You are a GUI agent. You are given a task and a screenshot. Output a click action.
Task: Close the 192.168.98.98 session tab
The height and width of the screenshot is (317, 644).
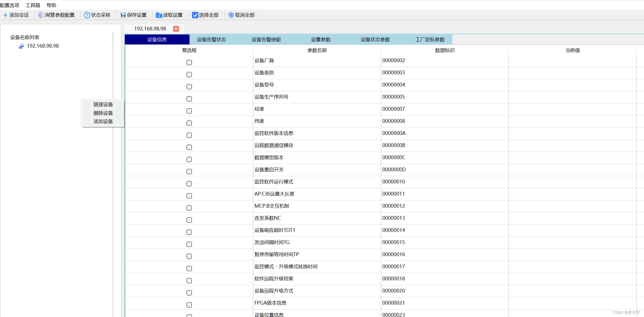(x=176, y=29)
